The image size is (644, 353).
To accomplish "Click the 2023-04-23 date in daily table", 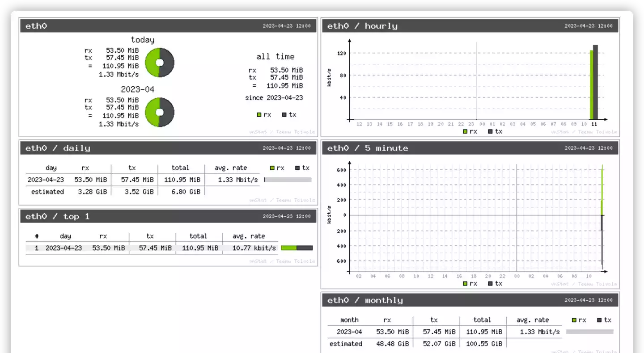I will pos(46,180).
